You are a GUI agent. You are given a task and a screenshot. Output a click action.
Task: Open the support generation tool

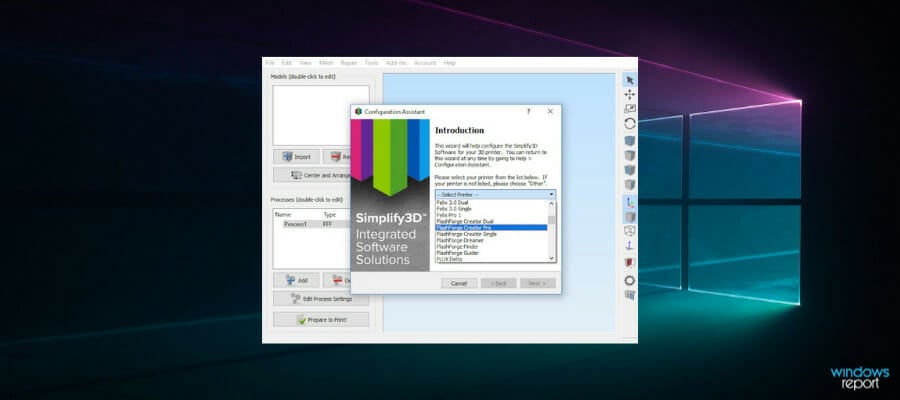point(630,295)
